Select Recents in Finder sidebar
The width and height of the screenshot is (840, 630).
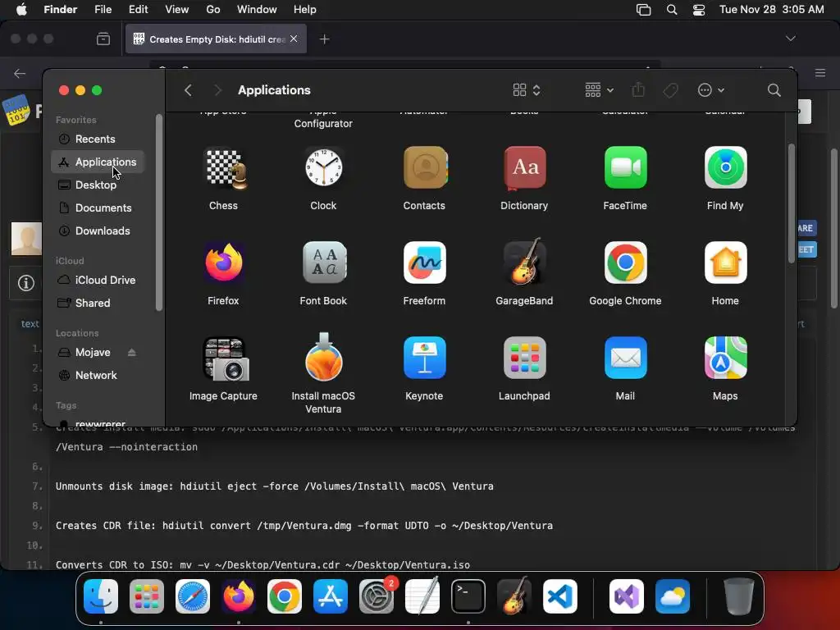[97, 139]
